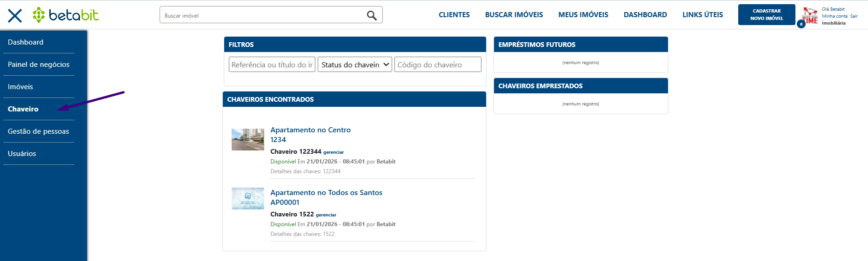Click gerenciar next to Chaveiro 122344
Screen dimensions: 868x261
[334, 152]
